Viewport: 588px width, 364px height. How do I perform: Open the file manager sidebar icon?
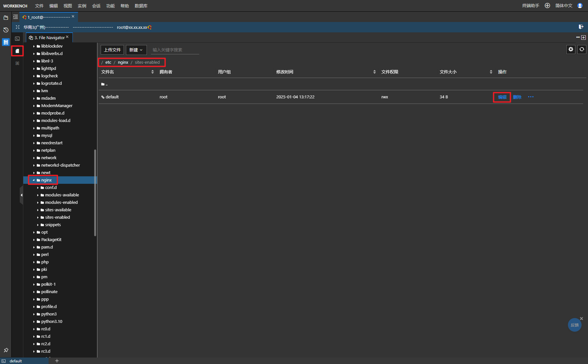(6, 17)
